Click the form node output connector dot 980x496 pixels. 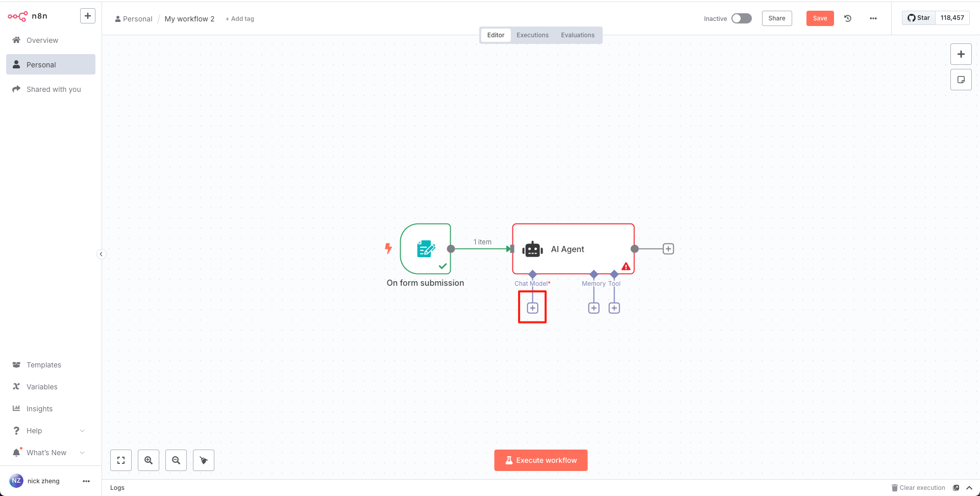[x=451, y=249]
